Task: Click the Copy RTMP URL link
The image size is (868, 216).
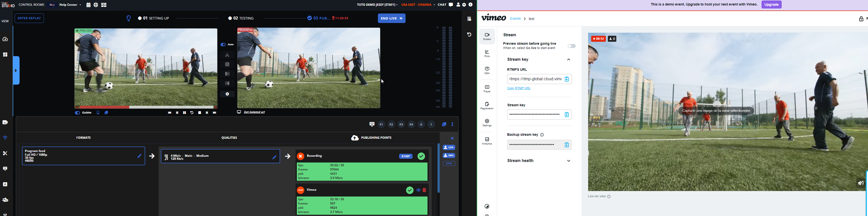Action: coord(519,88)
